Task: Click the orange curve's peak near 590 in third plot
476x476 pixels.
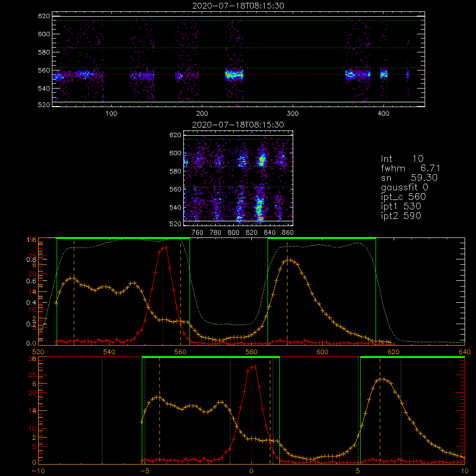Action: pyautogui.click(x=289, y=260)
